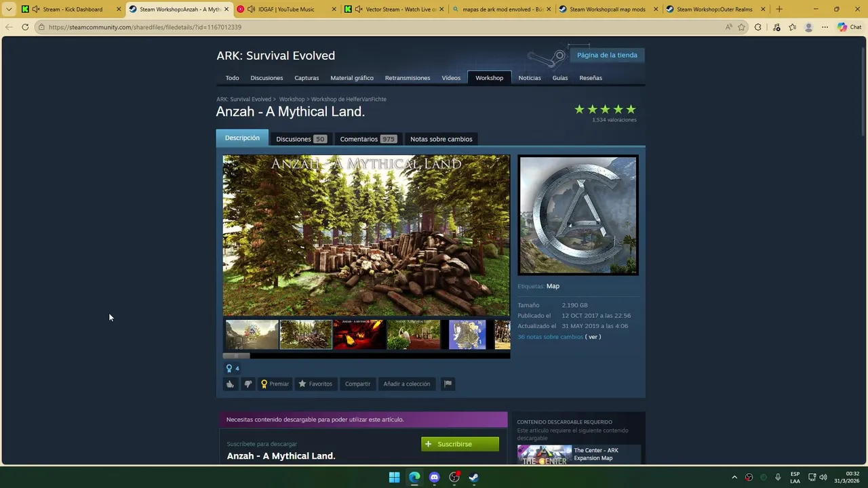Open the Windows Start menu
The width and height of the screenshot is (868, 488).
[x=394, y=477]
